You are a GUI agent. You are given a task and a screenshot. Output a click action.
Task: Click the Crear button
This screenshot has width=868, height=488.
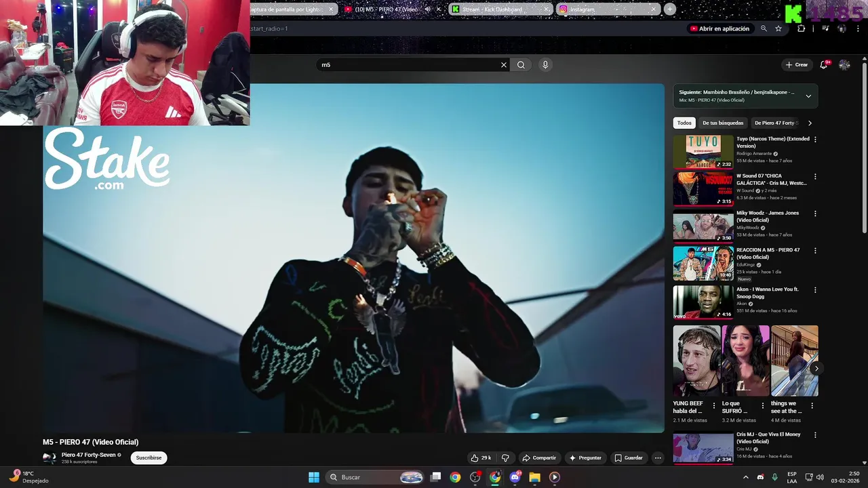tap(797, 65)
